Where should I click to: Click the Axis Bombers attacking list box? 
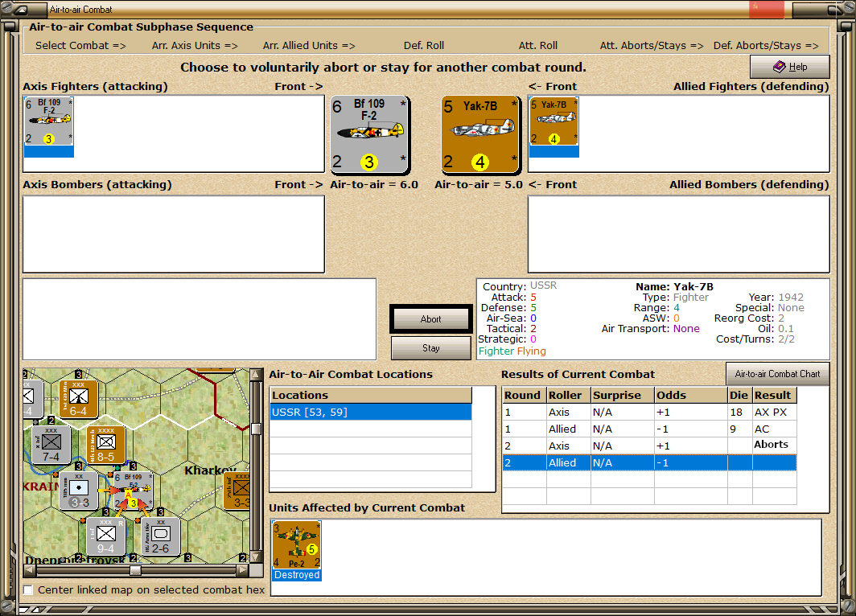point(174,234)
